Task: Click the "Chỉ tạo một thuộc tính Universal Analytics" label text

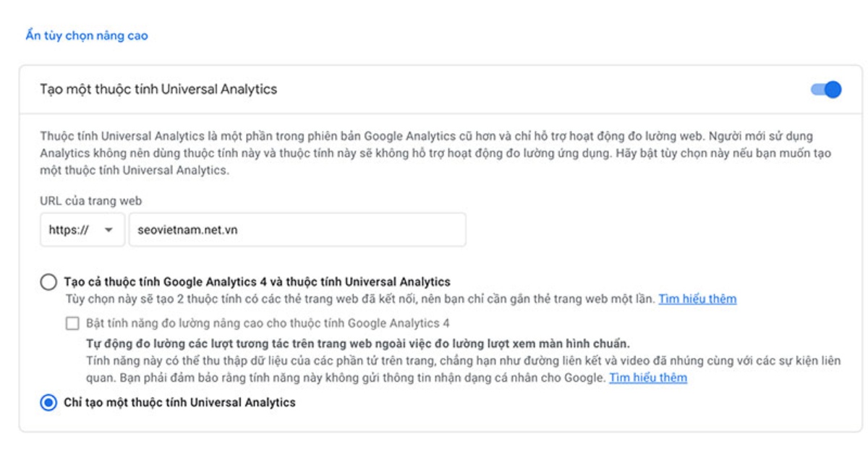Action: 179,402
